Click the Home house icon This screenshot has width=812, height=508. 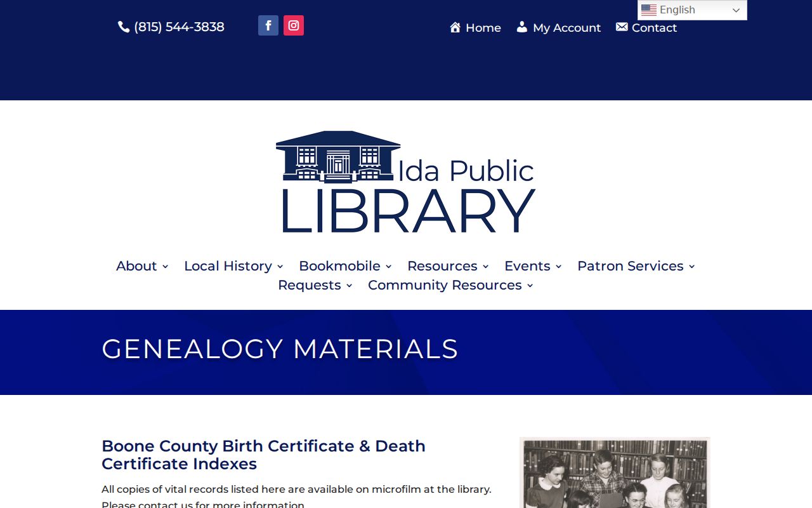(455, 27)
